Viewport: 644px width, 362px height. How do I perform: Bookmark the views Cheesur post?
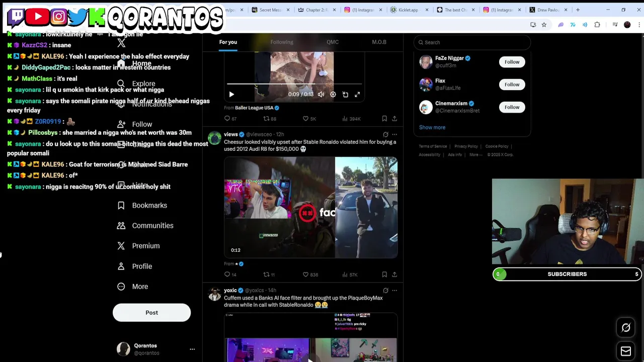384,275
